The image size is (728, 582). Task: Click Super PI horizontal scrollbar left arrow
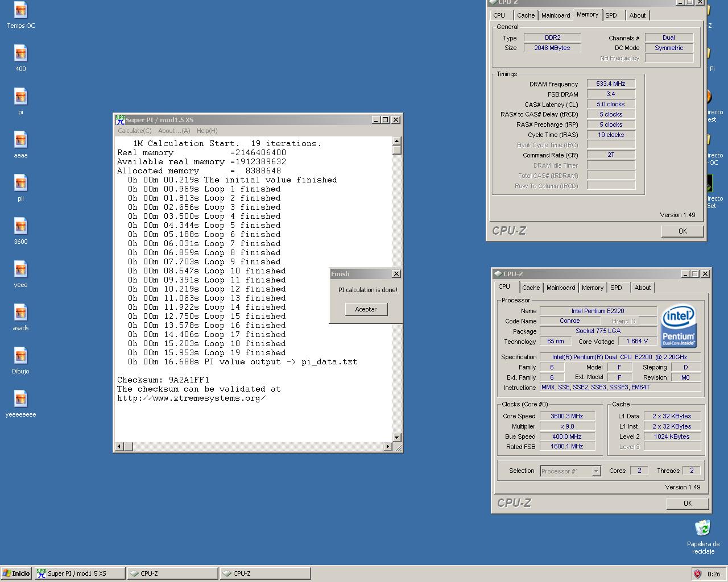(x=119, y=447)
